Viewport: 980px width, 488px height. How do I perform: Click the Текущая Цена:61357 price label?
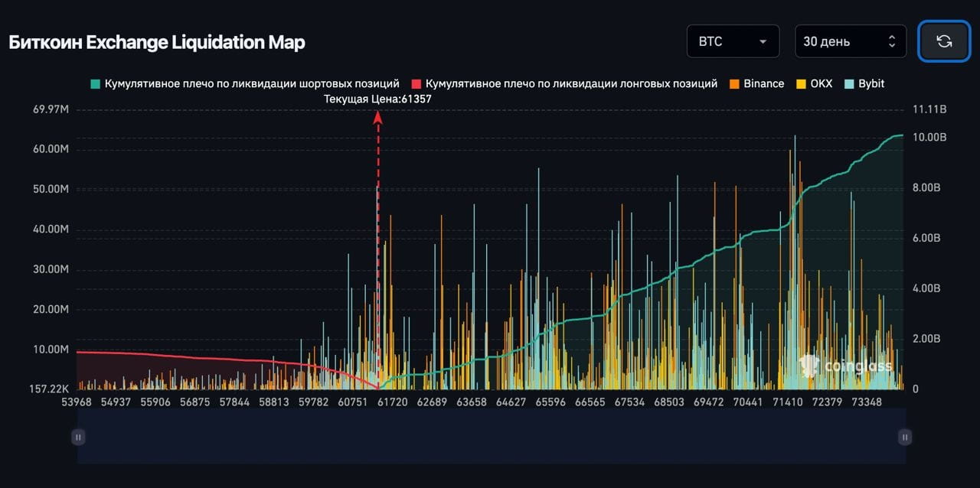point(377,99)
